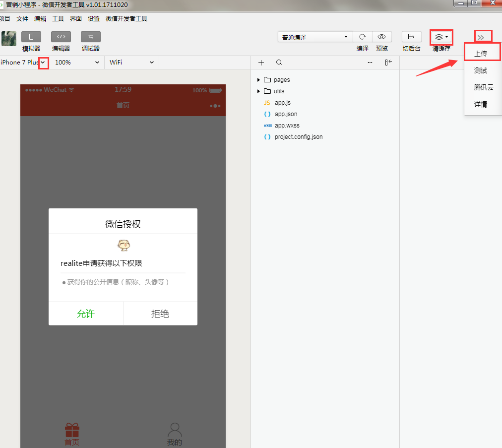The width and height of the screenshot is (502, 448).
Task: Click the 获得你的公开信息 permission text
Action: pos(118,282)
